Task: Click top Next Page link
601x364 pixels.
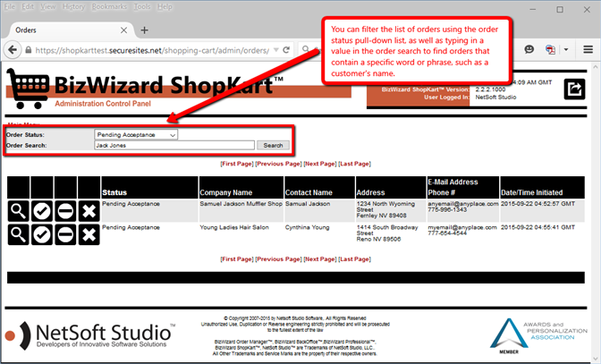Action: (x=320, y=164)
